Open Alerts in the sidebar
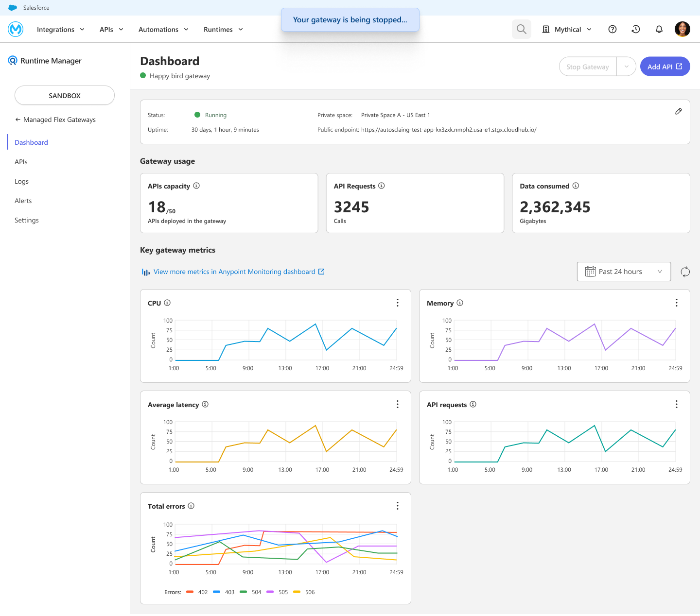The width and height of the screenshot is (700, 616). click(23, 201)
